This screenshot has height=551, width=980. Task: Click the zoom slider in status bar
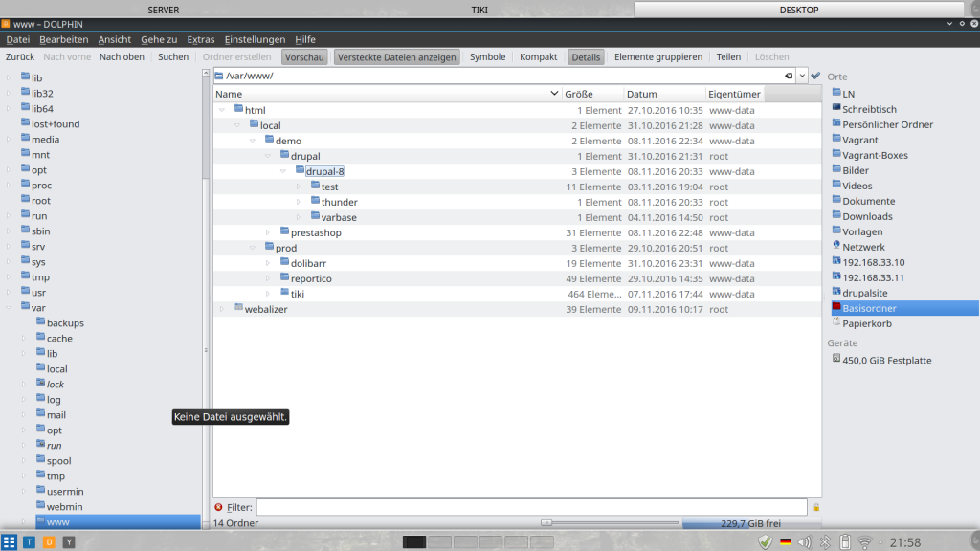click(546, 523)
